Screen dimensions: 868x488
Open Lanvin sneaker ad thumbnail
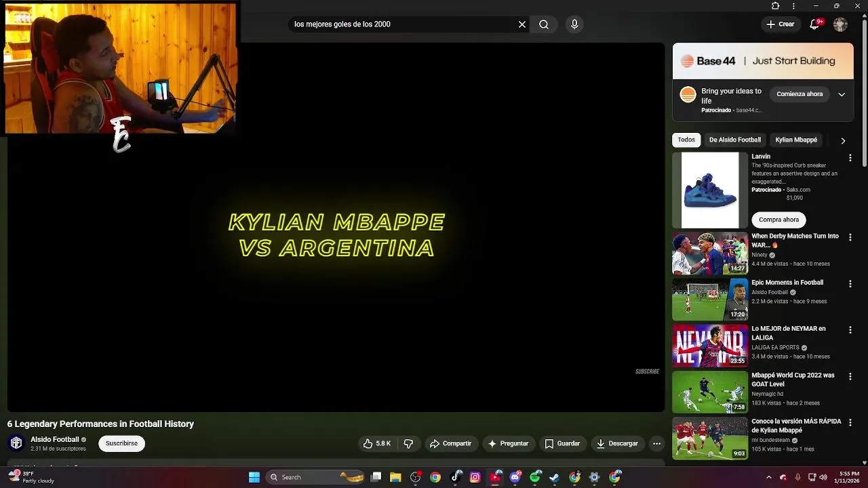[710, 190]
